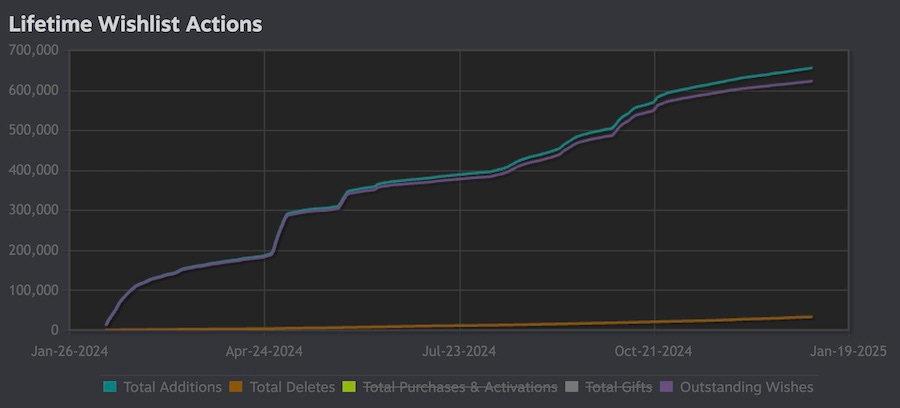The height and width of the screenshot is (408, 900).
Task: Hide the Total Additions series via its label
Action: 172,387
